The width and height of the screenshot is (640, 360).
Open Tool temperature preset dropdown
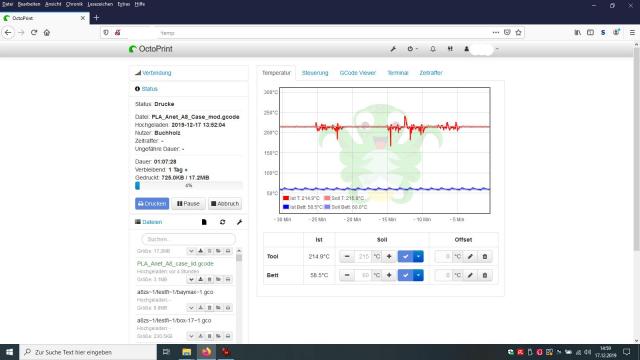tap(418, 256)
